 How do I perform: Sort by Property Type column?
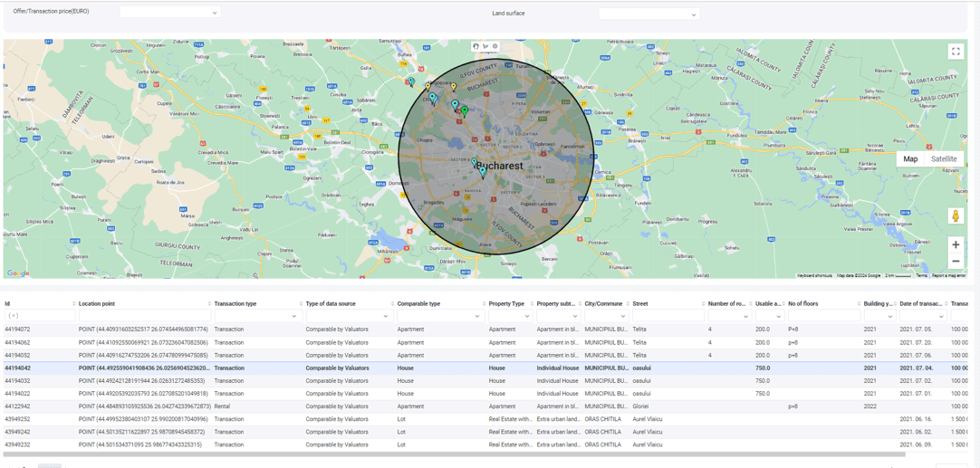pos(532,303)
